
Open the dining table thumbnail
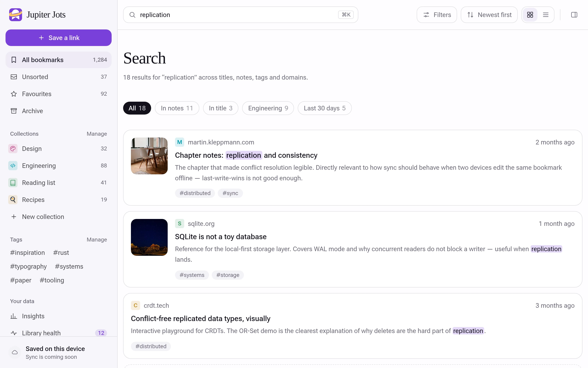click(x=149, y=156)
